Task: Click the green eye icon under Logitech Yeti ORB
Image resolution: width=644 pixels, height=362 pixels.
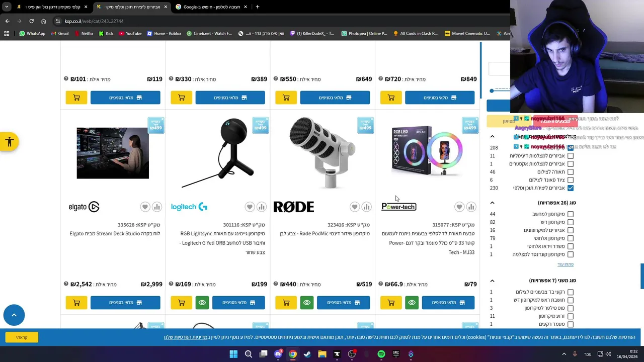Action: point(202,303)
